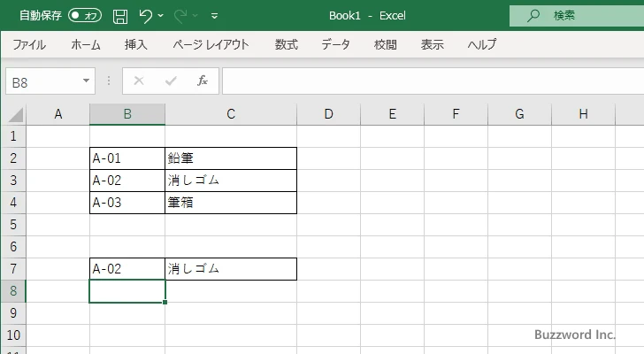Open the 表示 tab
Screen dimensions: 644x354
pos(432,44)
